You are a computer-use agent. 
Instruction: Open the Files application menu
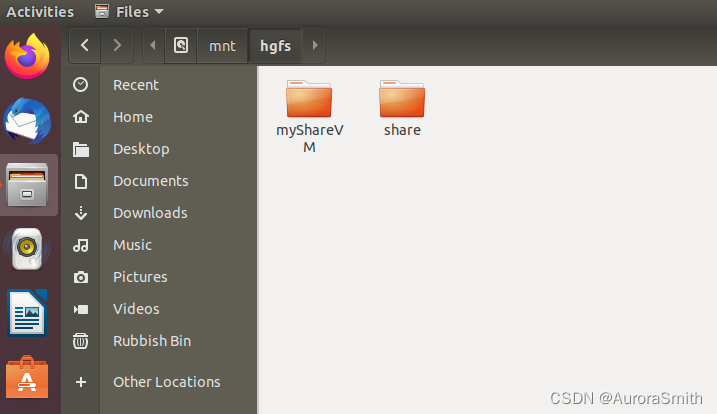pos(129,12)
